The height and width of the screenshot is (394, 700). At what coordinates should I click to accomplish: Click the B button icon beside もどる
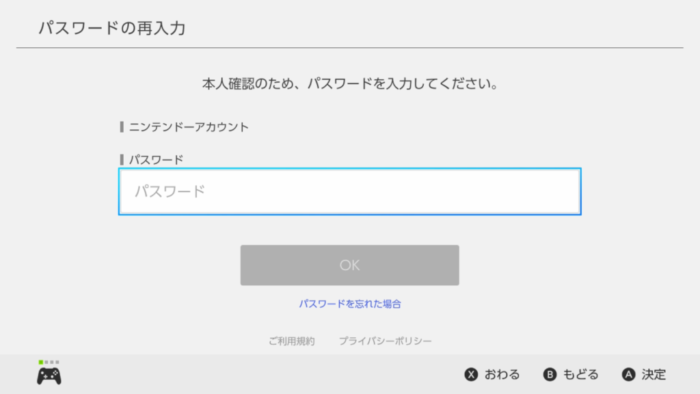pyautogui.click(x=550, y=374)
